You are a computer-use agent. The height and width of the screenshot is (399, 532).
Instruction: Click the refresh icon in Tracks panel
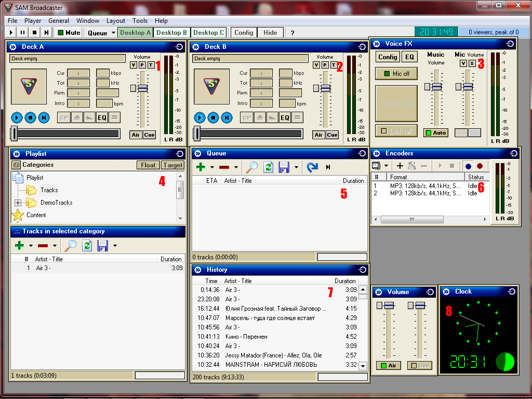pyautogui.click(x=87, y=246)
